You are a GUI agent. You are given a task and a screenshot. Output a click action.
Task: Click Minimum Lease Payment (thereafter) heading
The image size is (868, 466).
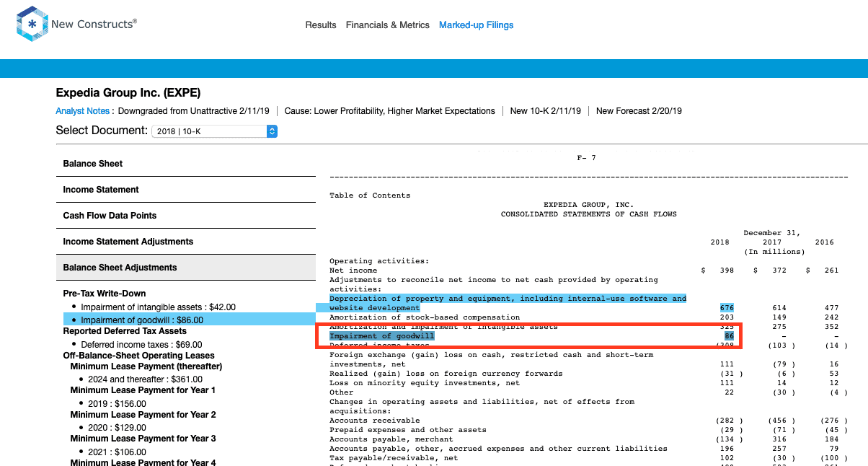[x=146, y=366]
